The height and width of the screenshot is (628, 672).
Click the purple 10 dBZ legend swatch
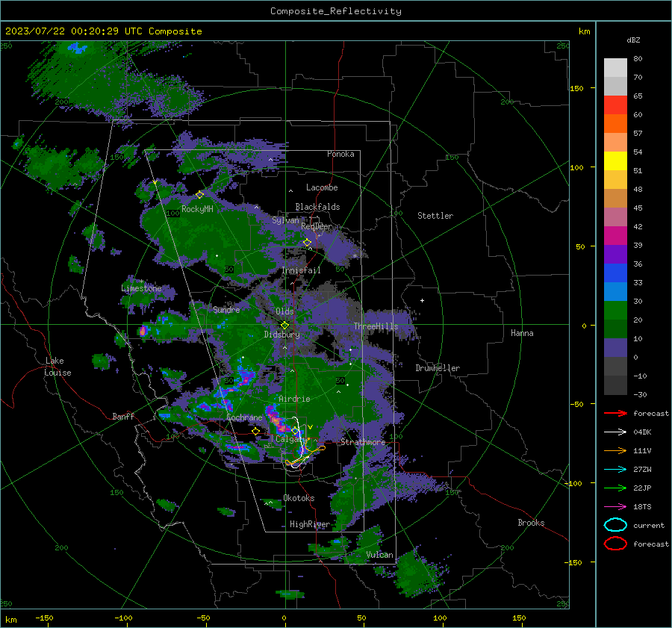(615, 347)
